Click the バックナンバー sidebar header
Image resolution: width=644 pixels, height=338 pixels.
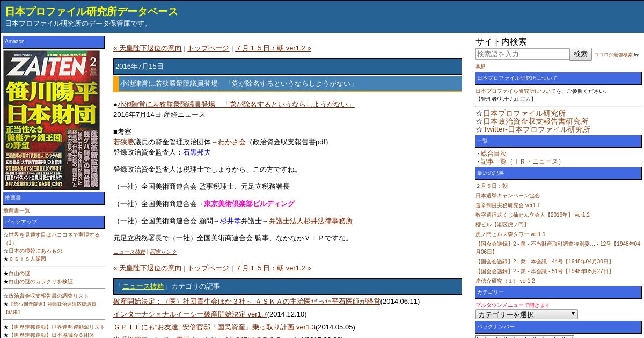[x=558, y=327]
